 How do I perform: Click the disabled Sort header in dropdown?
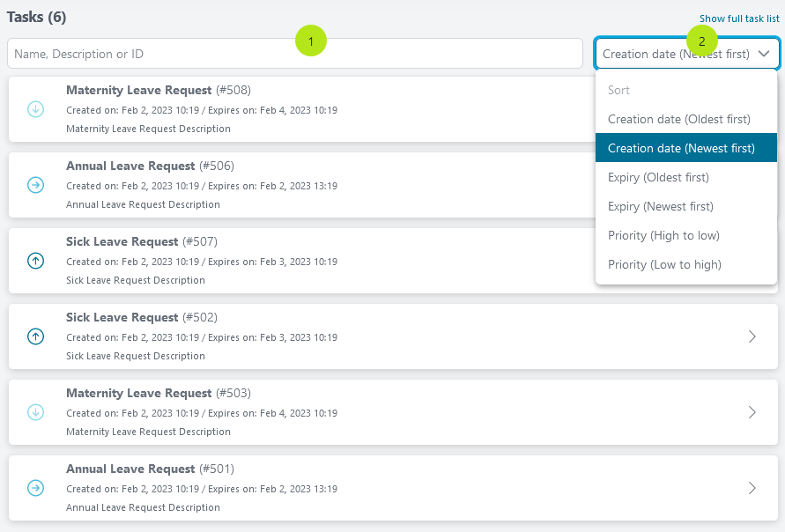pos(618,90)
